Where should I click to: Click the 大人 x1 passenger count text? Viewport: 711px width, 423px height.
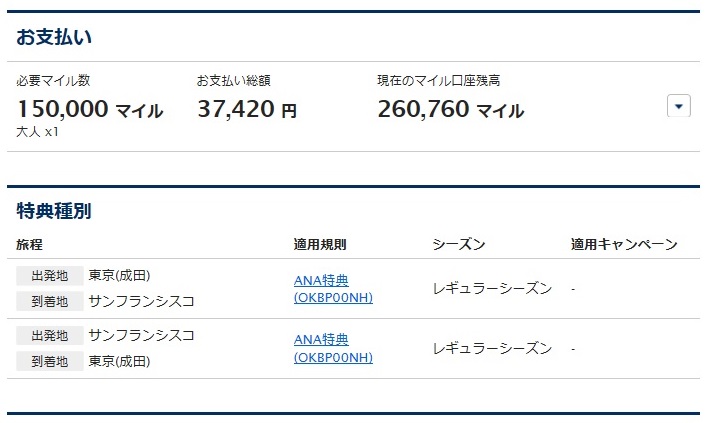38,131
